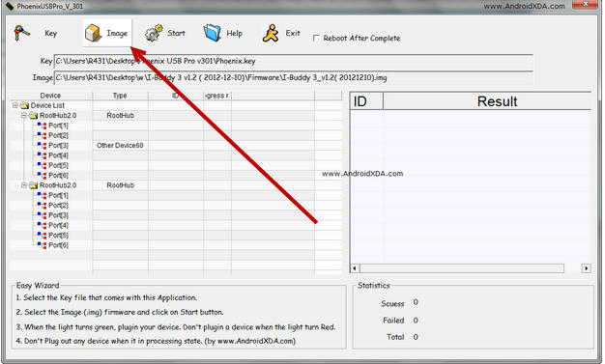Click the result list left scroll arrow
605x364 pixels.
click(x=355, y=268)
